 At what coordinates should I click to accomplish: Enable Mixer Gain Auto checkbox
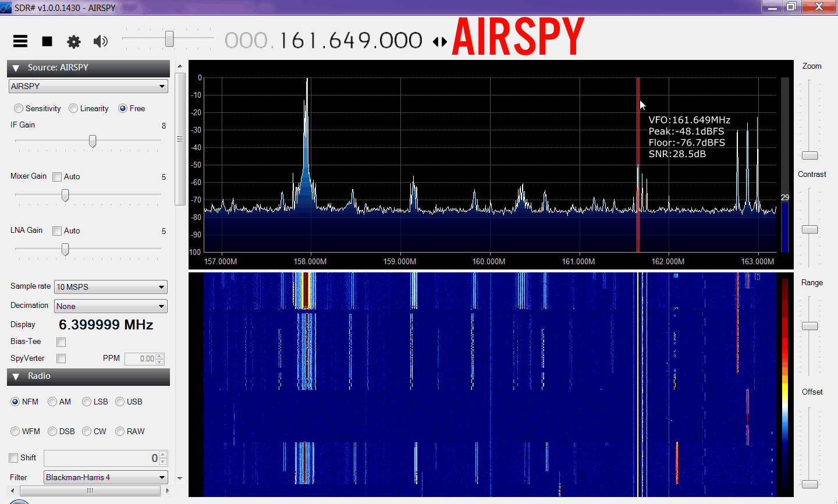(x=57, y=177)
